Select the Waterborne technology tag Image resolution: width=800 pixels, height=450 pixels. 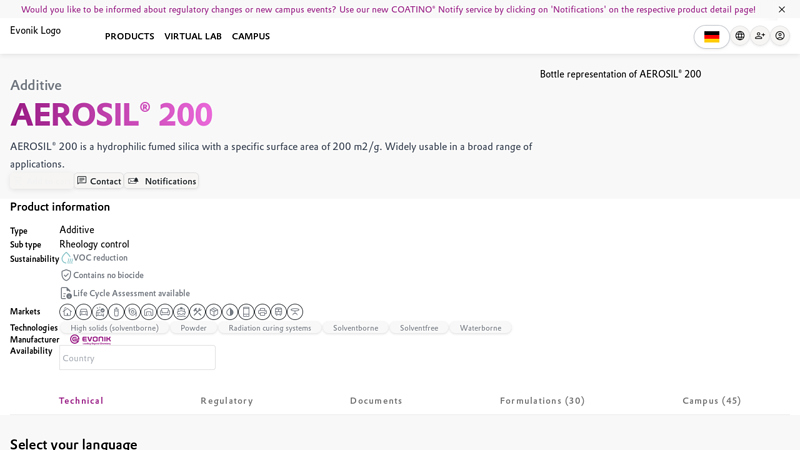(480, 328)
